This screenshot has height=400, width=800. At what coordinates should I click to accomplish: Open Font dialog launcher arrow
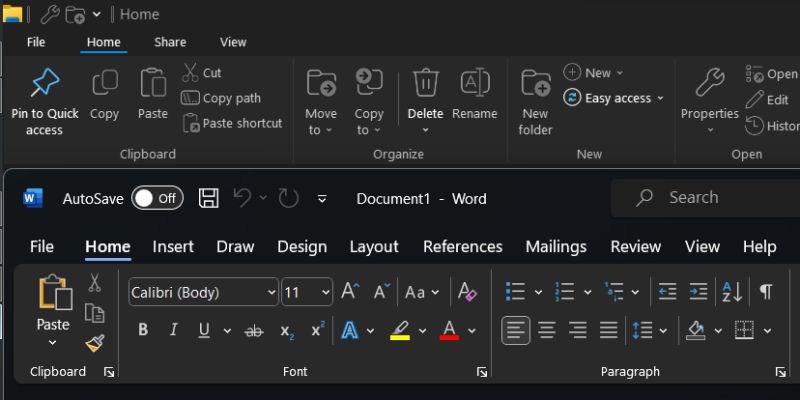click(482, 372)
